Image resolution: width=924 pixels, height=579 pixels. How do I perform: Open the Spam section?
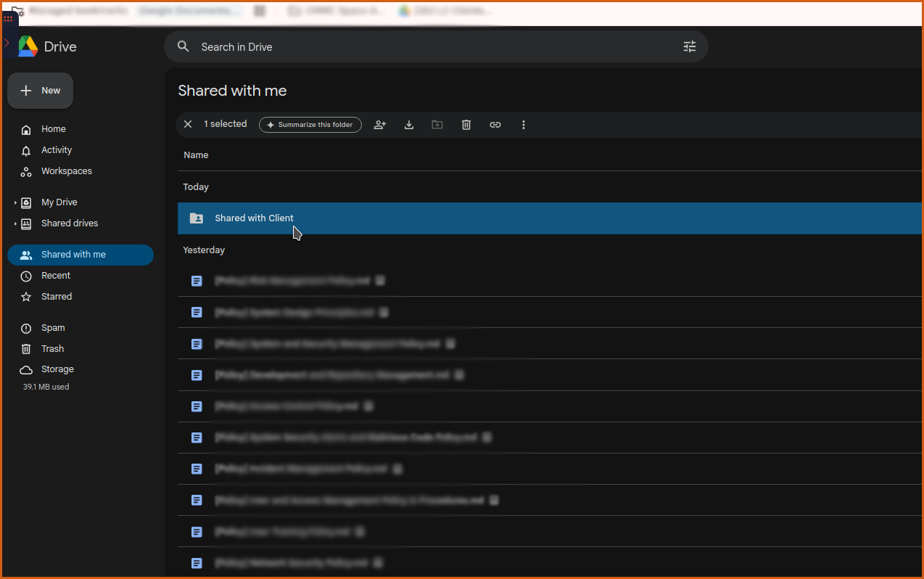click(x=52, y=328)
